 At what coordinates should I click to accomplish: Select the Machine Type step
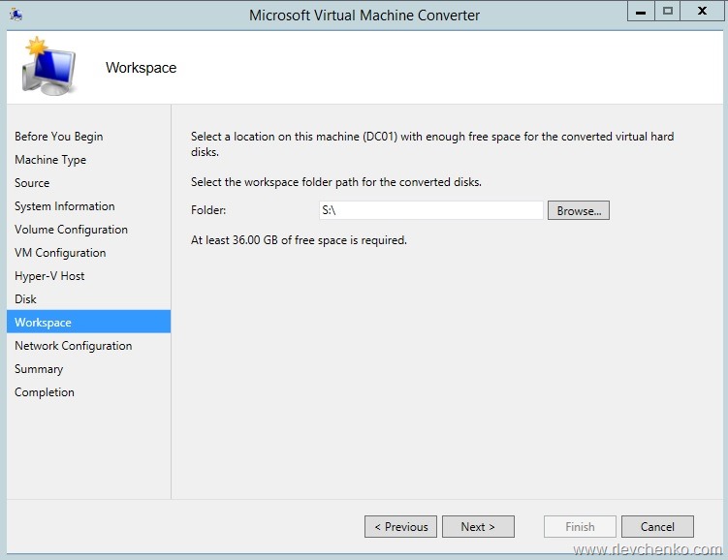[50, 160]
